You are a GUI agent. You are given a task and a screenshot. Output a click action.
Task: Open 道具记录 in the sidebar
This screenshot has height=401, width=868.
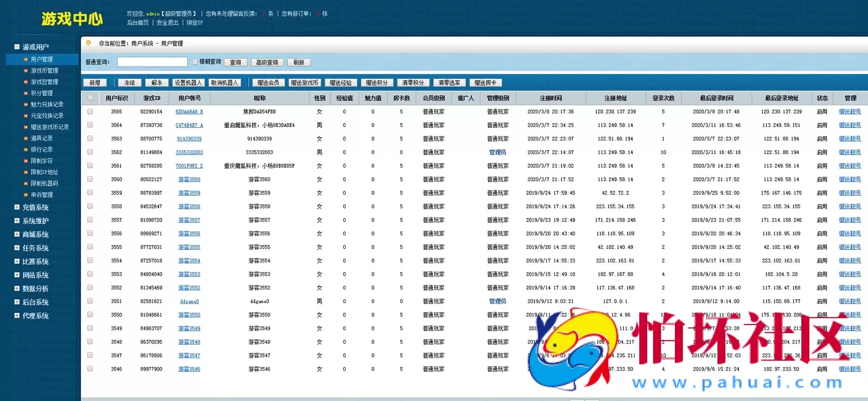pos(42,139)
